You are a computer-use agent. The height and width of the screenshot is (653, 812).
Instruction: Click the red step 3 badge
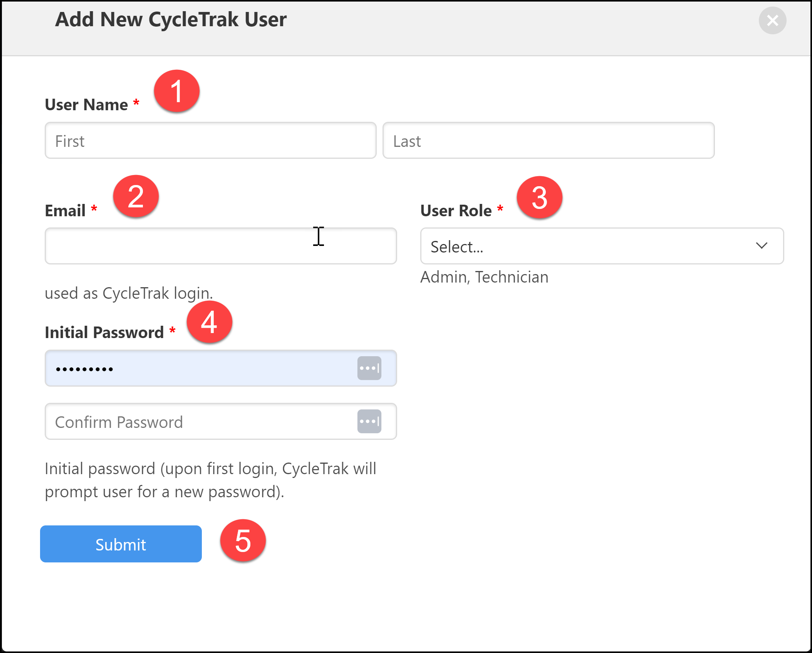coord(539,197)
